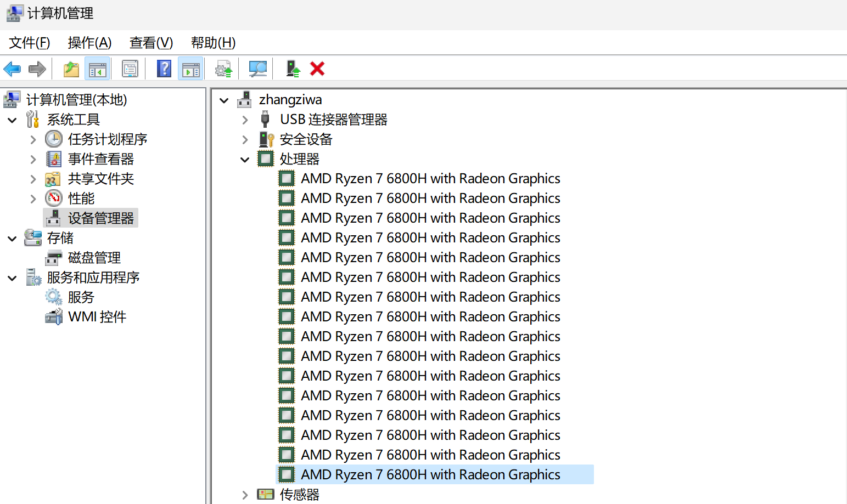Collapse the 系统工具 node
The width and height of the screenshot is (847, 504).
click(12, 120)
